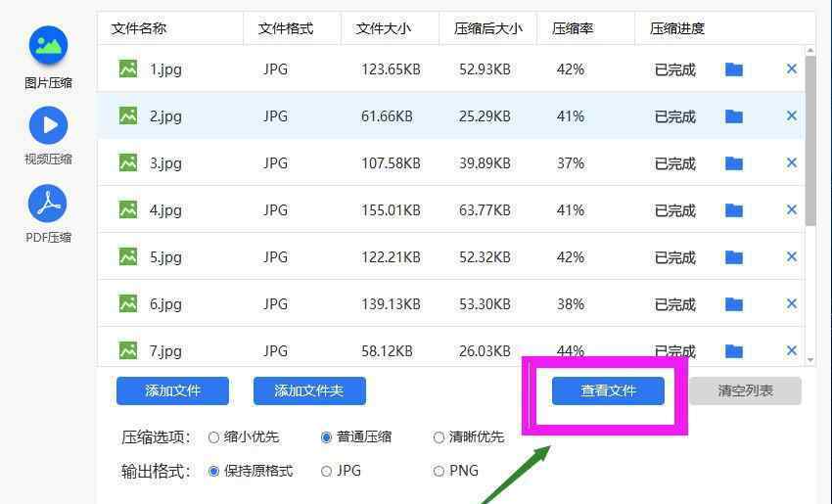Click the 63.77KB compressed size cell
Screen dimensions: 832x504
coord(485,210)
